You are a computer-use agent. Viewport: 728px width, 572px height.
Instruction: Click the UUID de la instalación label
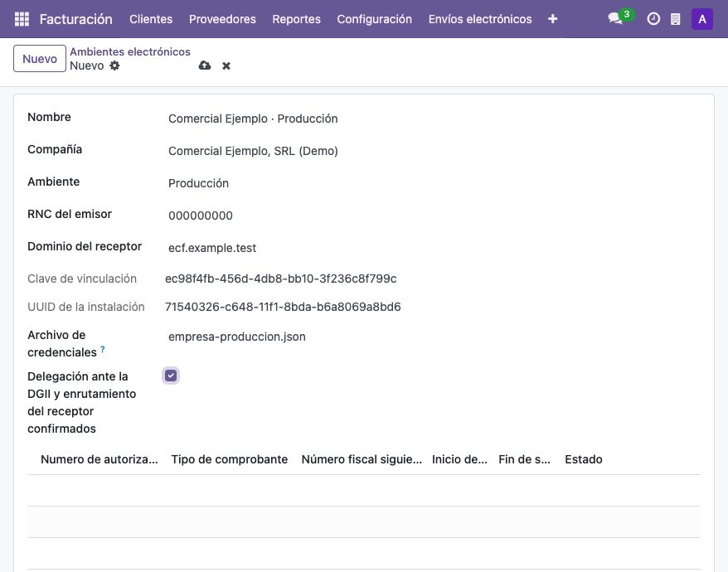(86, 307)
